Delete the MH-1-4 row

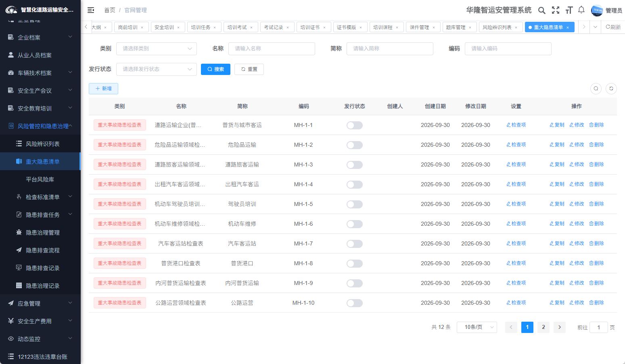coord(596,184)
